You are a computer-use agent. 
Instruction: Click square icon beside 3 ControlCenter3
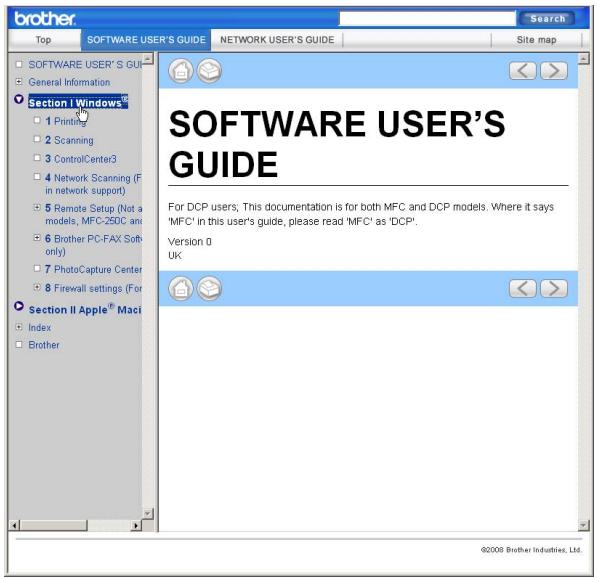(37, 158)
